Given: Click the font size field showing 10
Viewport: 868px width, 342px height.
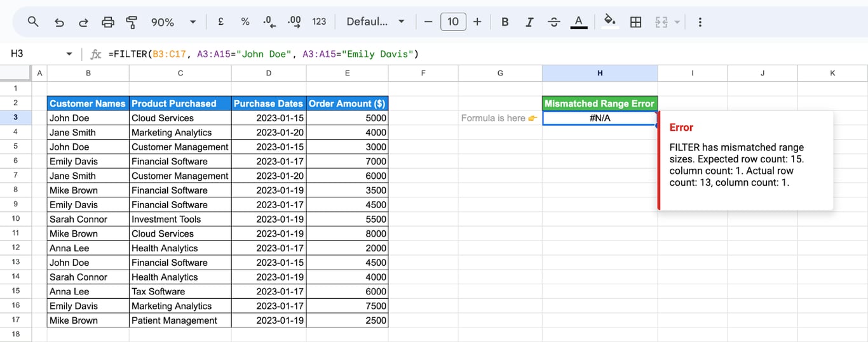Looking at the screenshot, I should pyautogui.click(x=453, y=22).
